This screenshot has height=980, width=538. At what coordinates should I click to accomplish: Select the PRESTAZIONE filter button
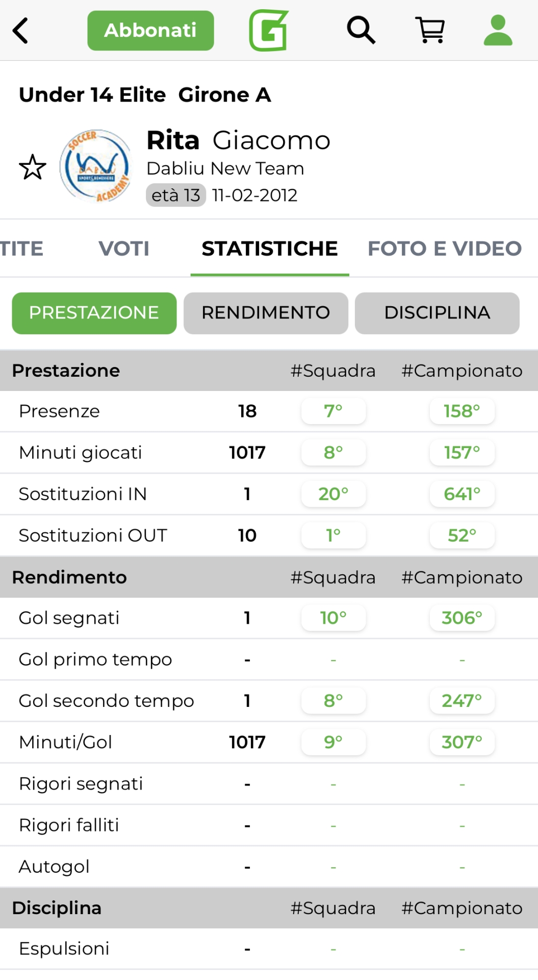(x=94, y=313)
